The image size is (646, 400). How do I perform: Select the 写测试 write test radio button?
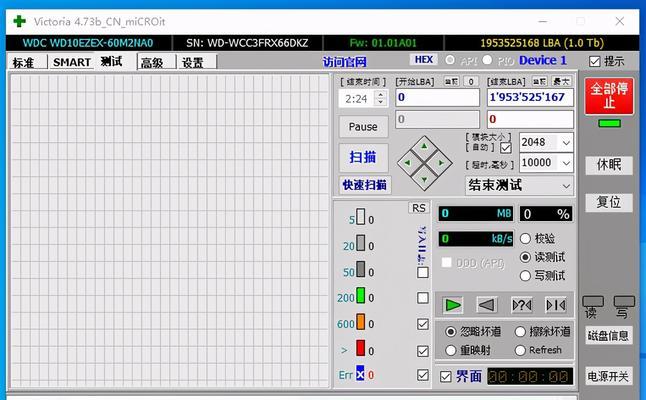click(526, 275)
